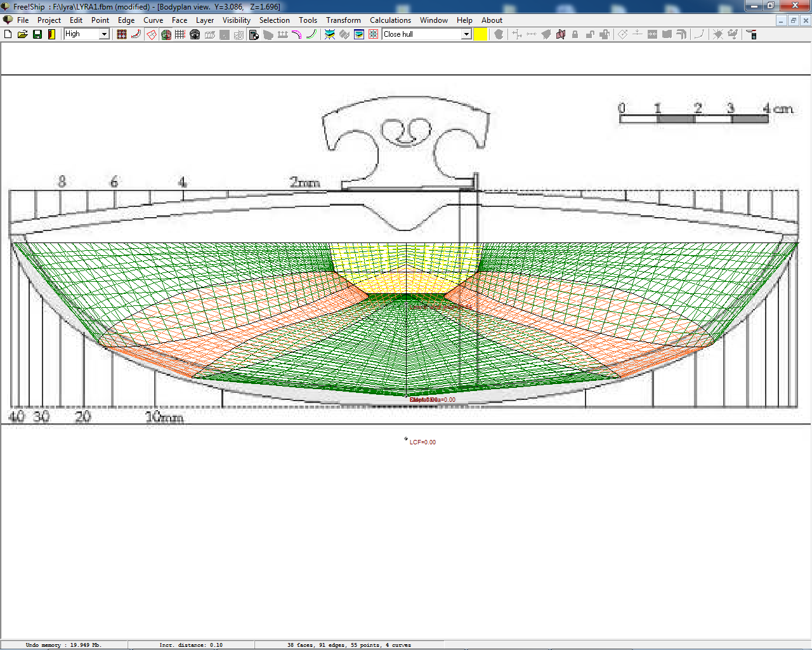
Task: Click the New file icon
Action: pyautogui.click(x=8, y=34)
